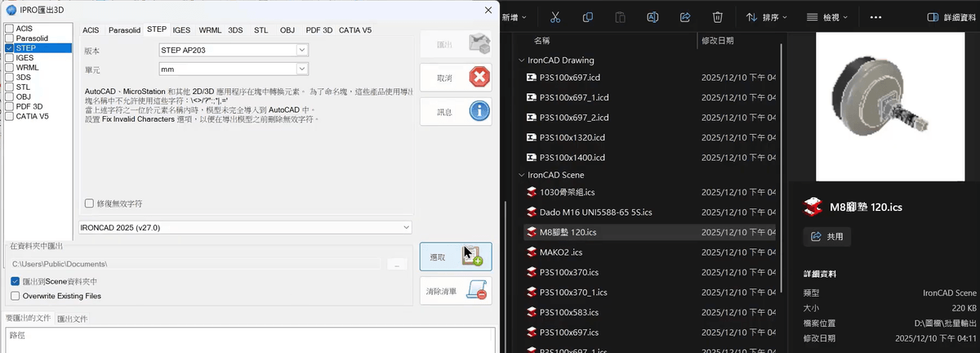This screenshot has width=980, height=353.
Task: Check the CATIA V5 format checkbox
Action: tap(9, 116)
